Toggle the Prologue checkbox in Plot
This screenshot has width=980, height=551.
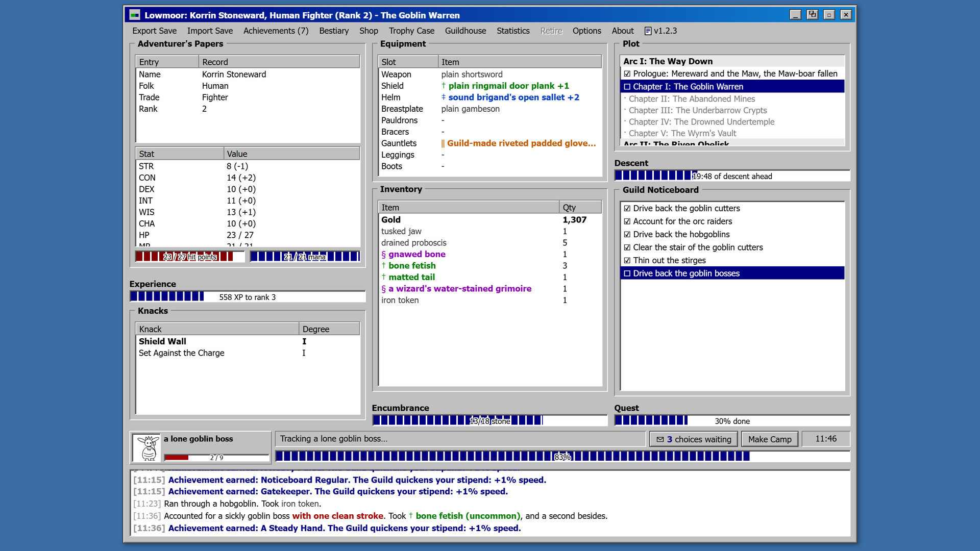pyautogui.click(x=627, y=74)
